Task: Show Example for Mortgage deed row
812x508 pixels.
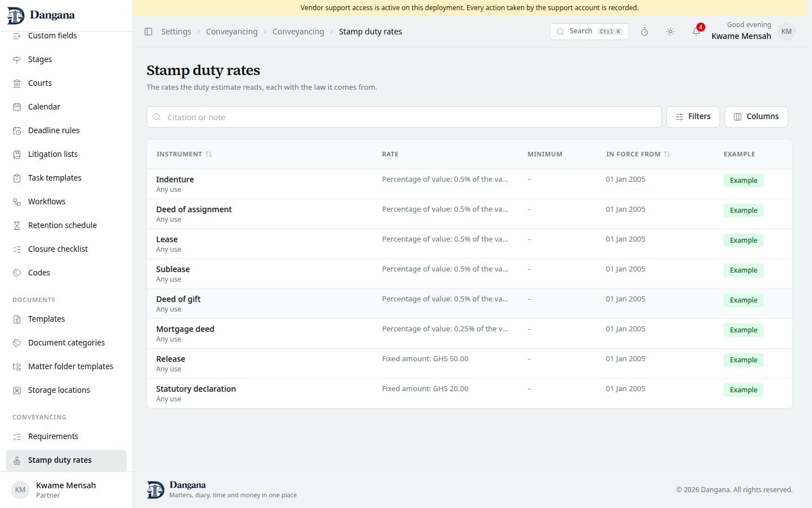Action: (x=743, y=330)
